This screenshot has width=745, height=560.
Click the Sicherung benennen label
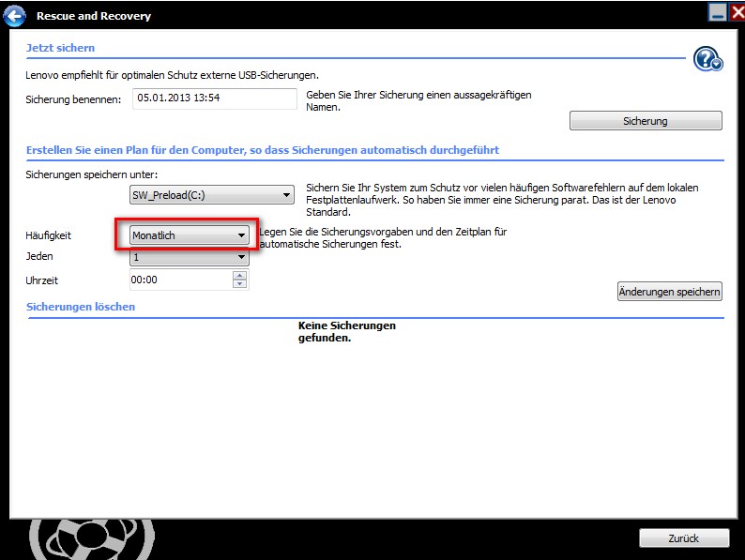[x=73, y=99]
